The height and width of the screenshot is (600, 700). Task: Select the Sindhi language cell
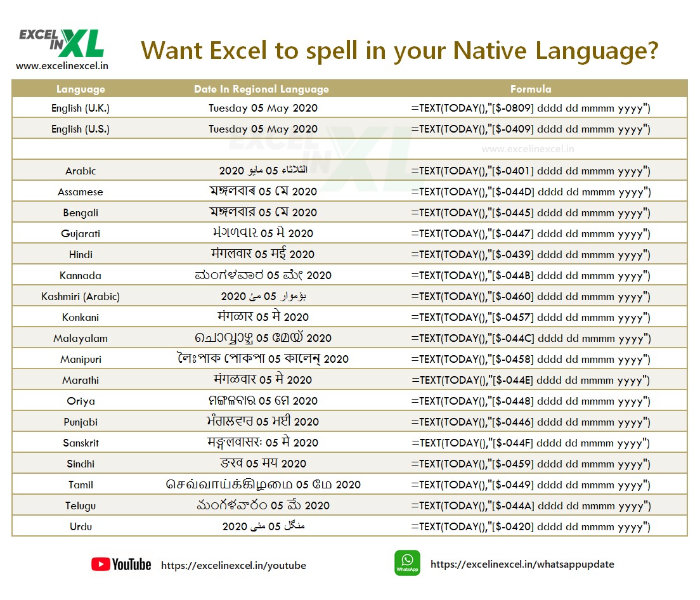click(81, 464)
